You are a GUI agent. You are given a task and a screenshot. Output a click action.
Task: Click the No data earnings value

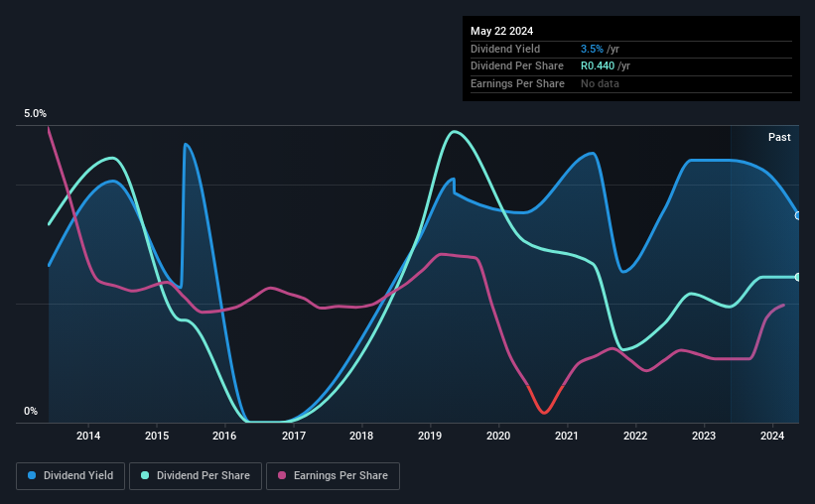point(600,83)
